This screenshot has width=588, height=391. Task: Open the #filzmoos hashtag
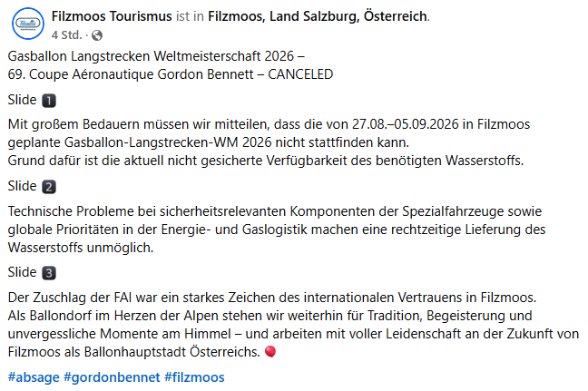[x=197, y=376]
